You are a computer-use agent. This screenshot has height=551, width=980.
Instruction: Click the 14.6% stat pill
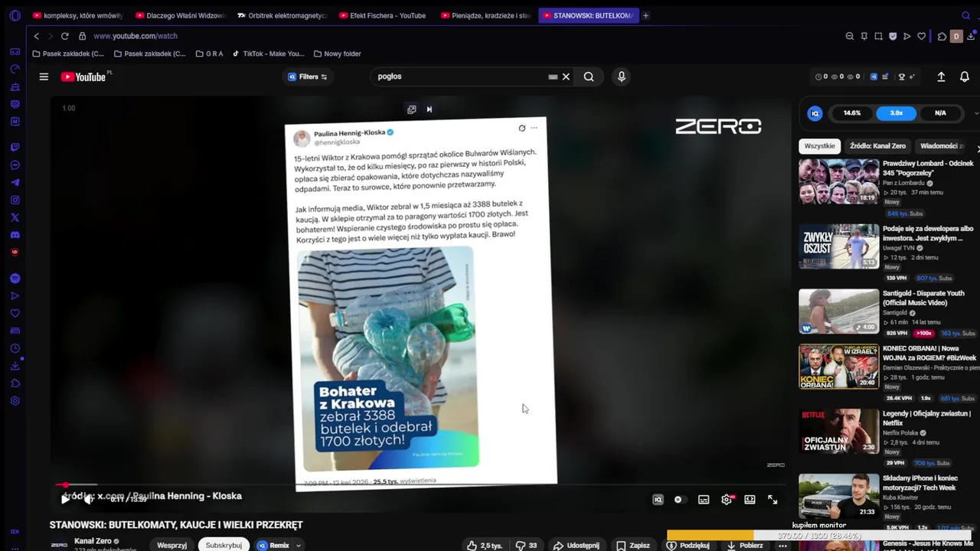(x=852, y=113)
